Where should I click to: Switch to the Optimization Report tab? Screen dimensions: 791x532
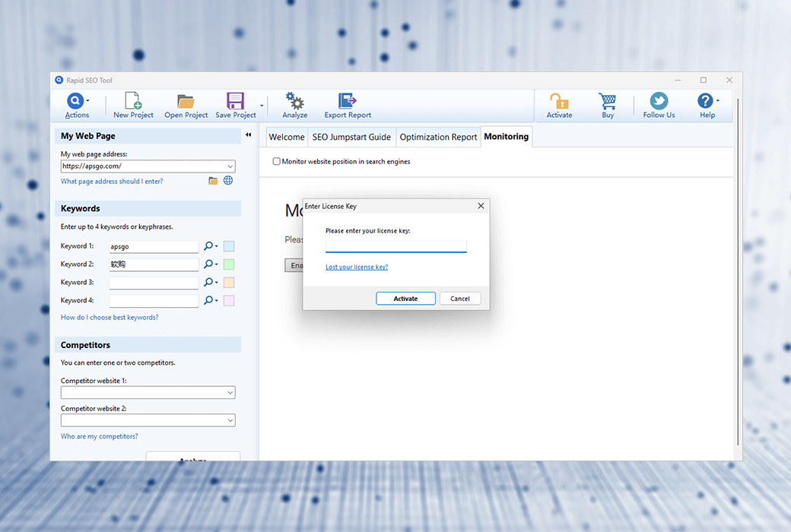438,138
